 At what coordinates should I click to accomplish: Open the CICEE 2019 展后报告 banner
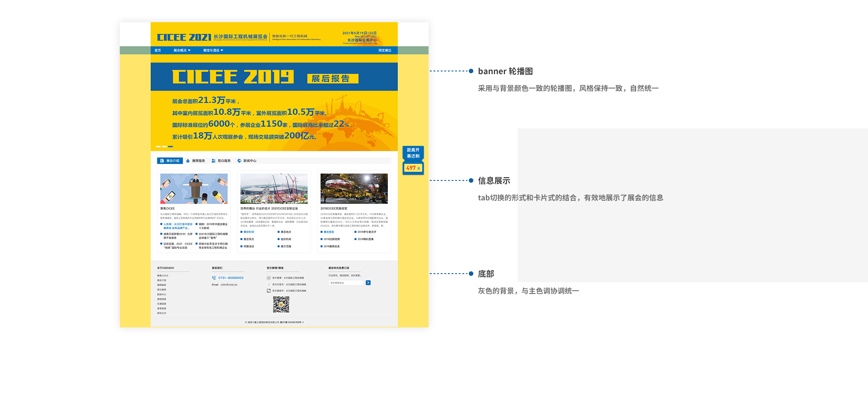point(274,107)
